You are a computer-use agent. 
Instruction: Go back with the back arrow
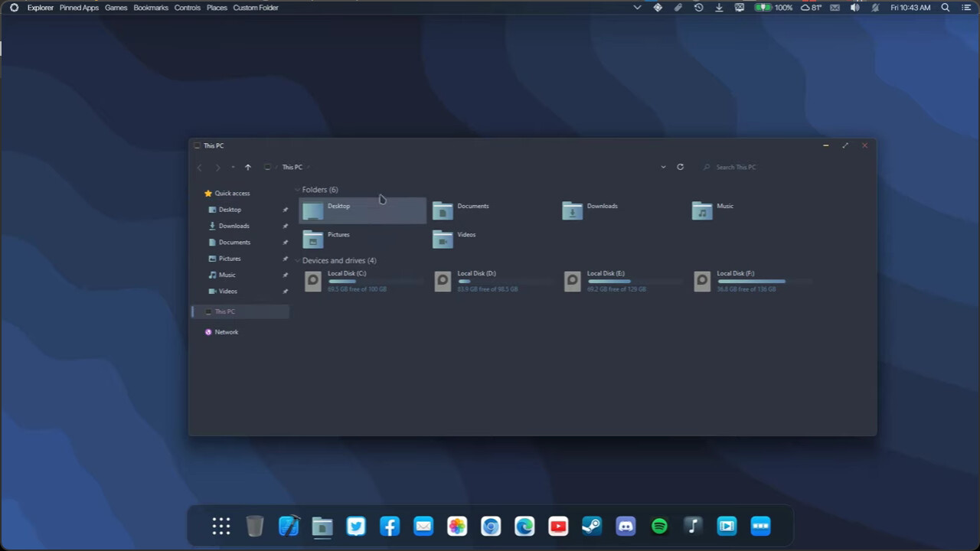200,167
